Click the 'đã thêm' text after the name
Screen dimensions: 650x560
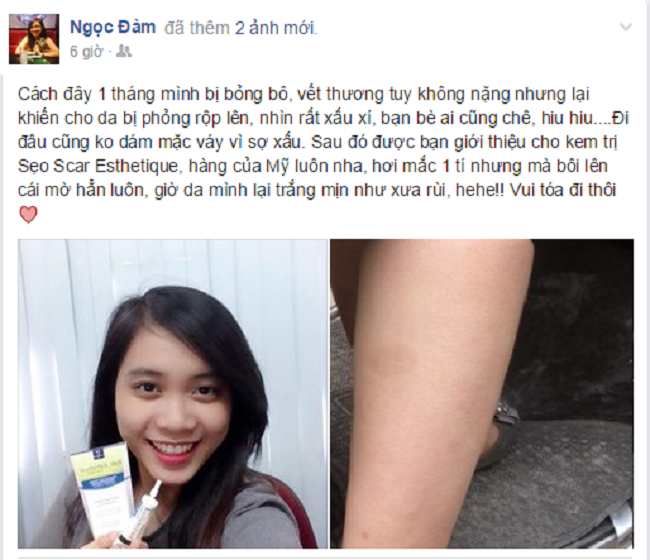pos(197,28)
